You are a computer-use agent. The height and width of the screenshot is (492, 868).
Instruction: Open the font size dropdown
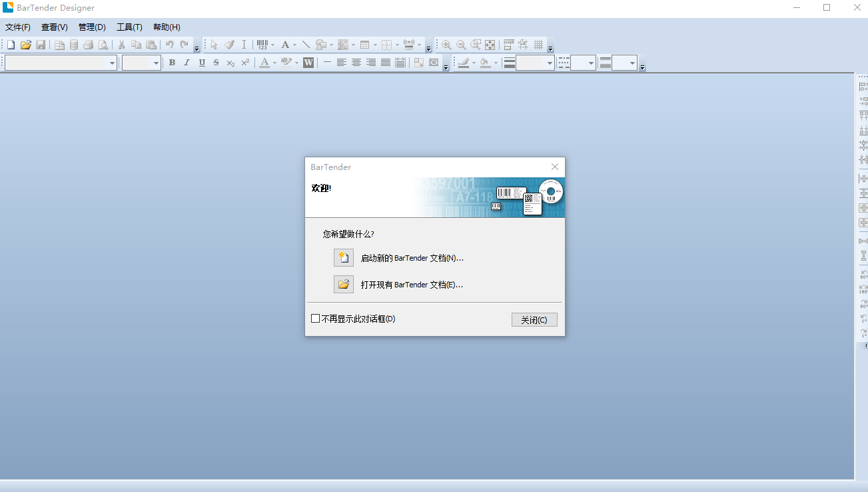(157, 63)
